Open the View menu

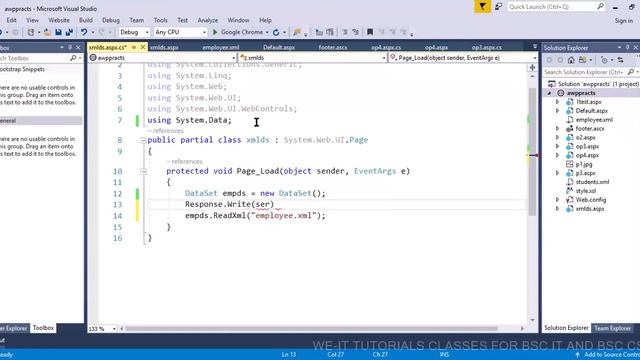pos(32,20)
